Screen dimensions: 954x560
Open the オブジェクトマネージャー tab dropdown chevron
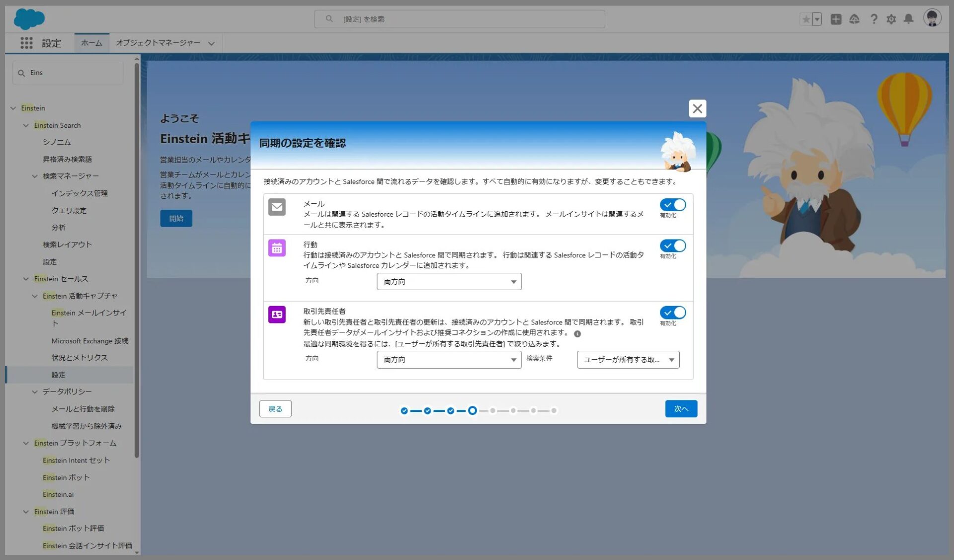click(211, 44)
